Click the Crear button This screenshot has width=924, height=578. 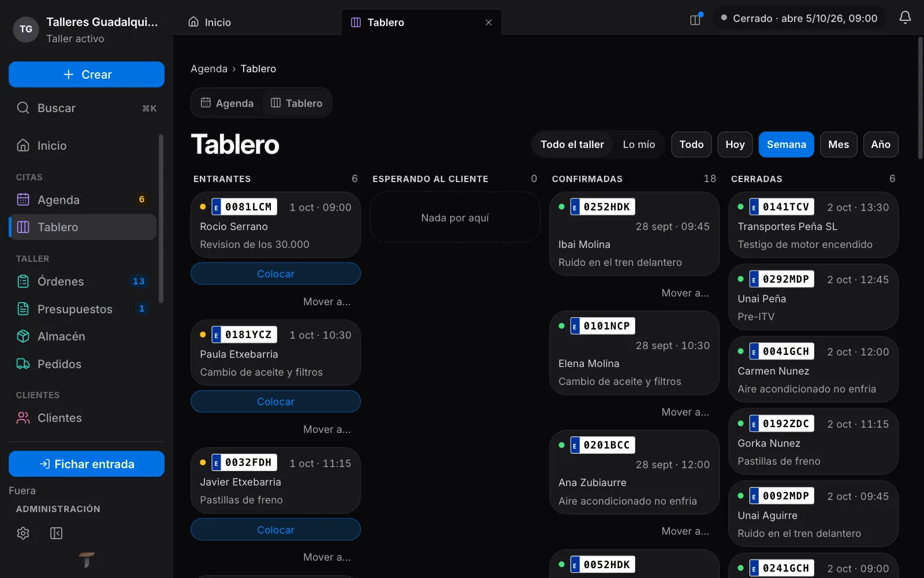click(x=87, y=75)
